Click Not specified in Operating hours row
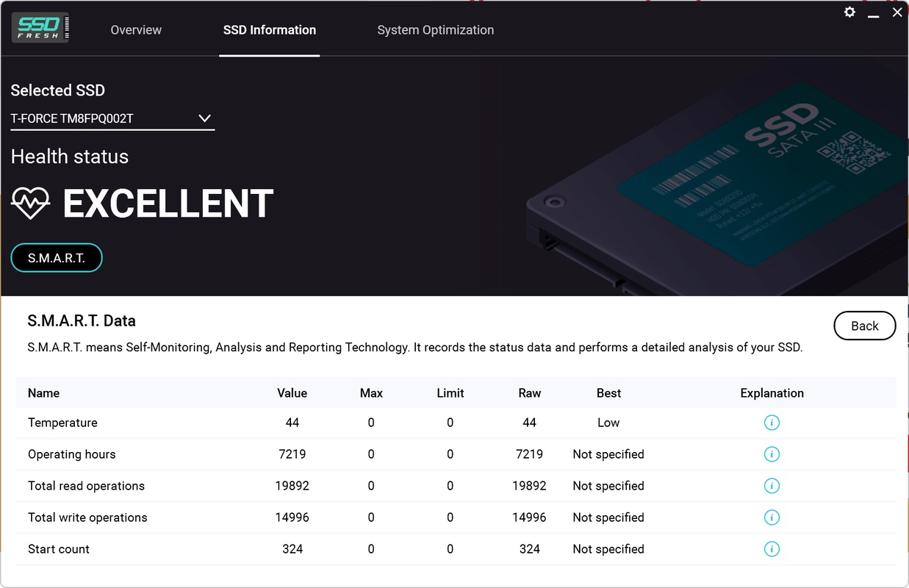 tap(608, 454)
